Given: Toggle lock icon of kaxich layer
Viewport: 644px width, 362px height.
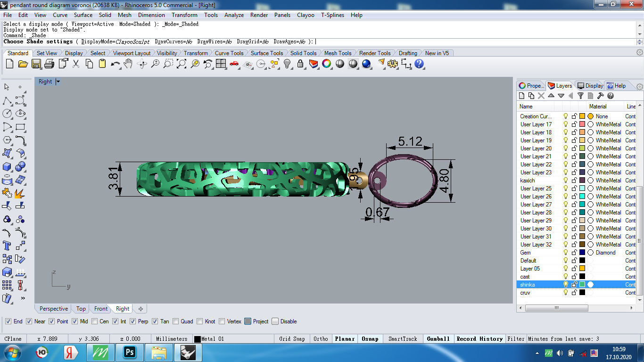Looking at the screenshot, I should [574, 181].
